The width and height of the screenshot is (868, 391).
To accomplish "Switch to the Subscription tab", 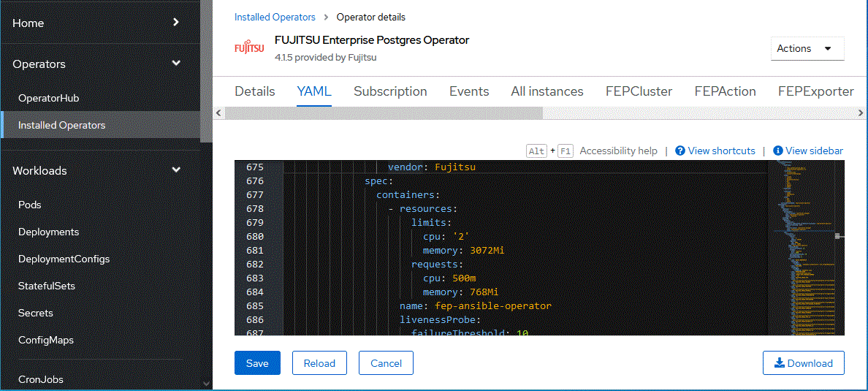I will pos(390,91).
